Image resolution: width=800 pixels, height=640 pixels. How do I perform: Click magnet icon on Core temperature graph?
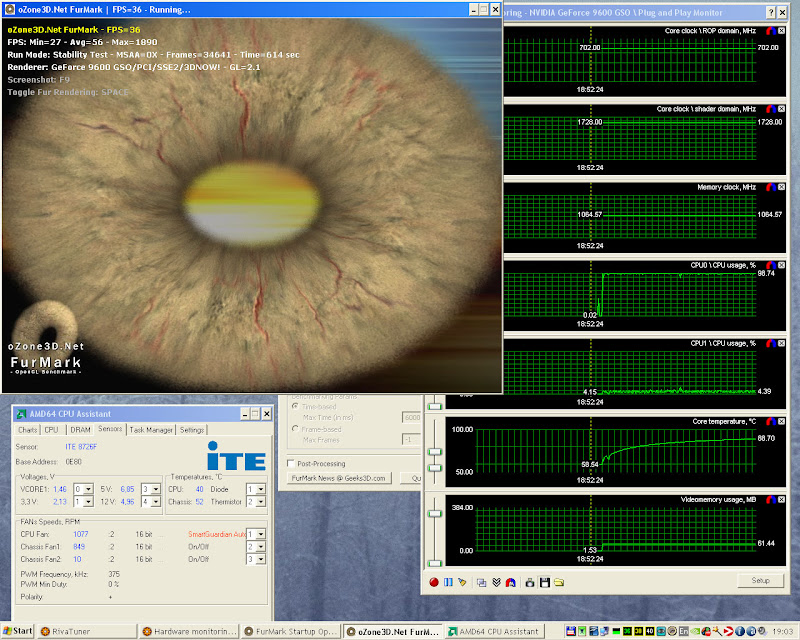click(x=771, y=422)
